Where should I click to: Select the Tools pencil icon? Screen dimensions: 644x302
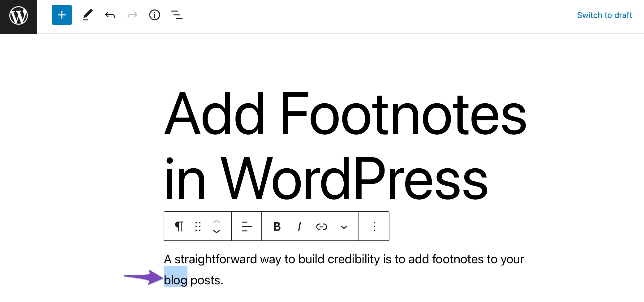[88, 15]
